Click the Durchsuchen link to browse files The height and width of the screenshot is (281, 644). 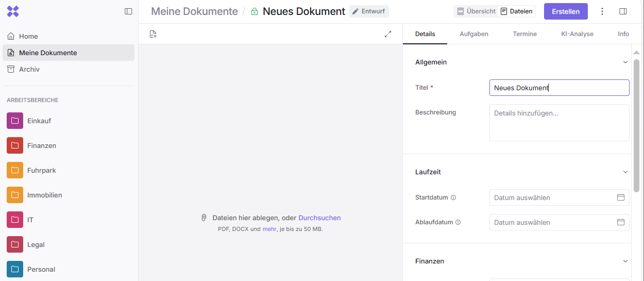[x=319, y=218]
